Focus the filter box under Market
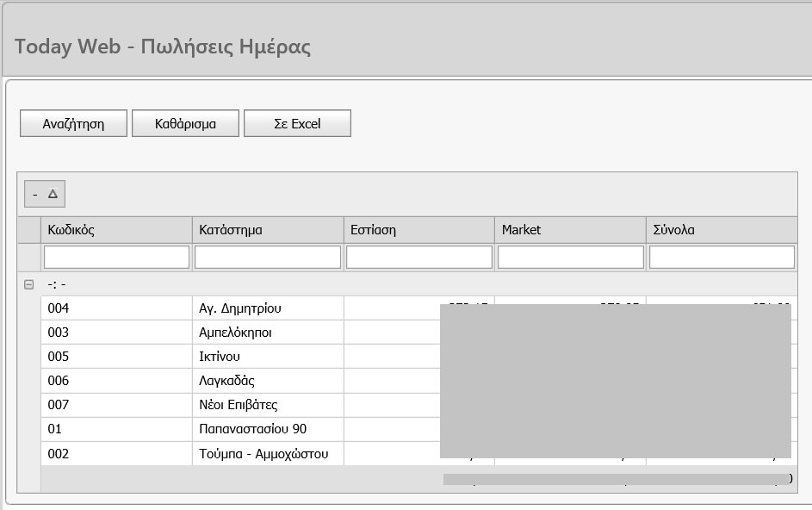 point(570,257)
